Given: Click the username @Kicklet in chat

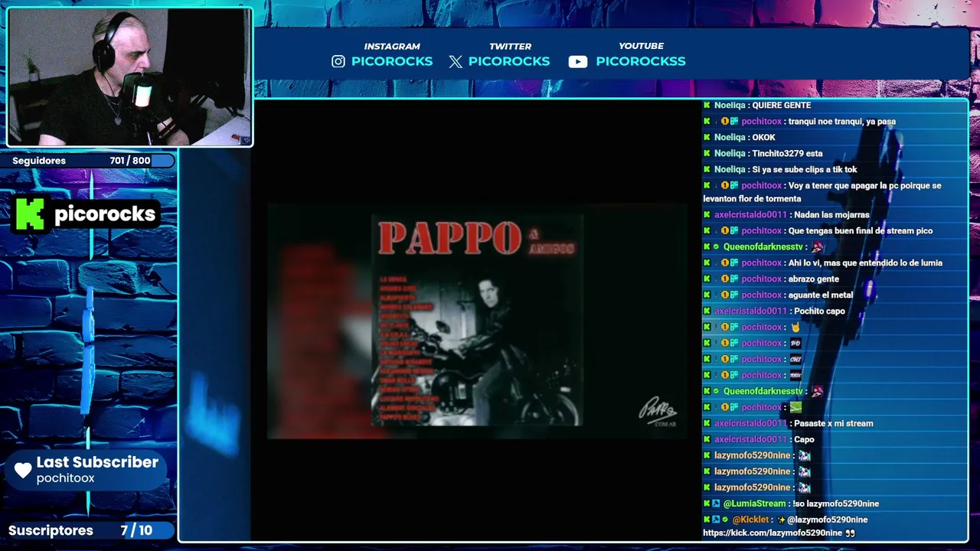Looking at the screenshot, I should click(x=750, y=520).
